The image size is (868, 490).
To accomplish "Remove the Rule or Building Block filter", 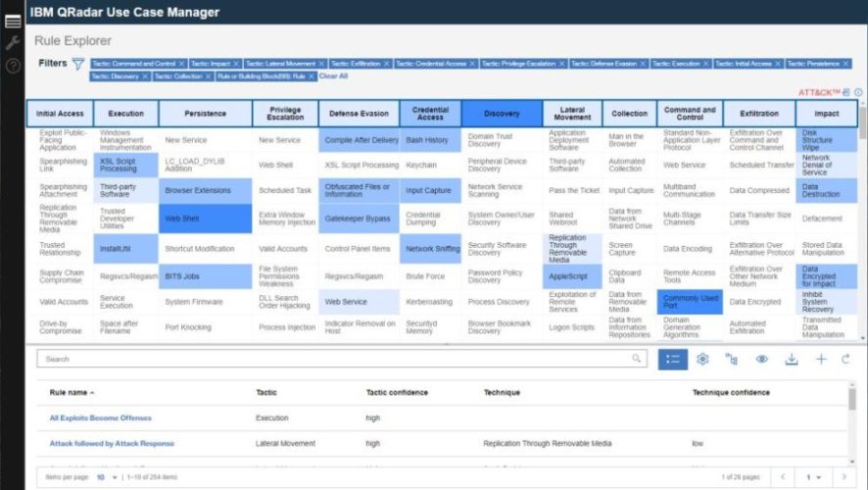I will tap(312, 76).
